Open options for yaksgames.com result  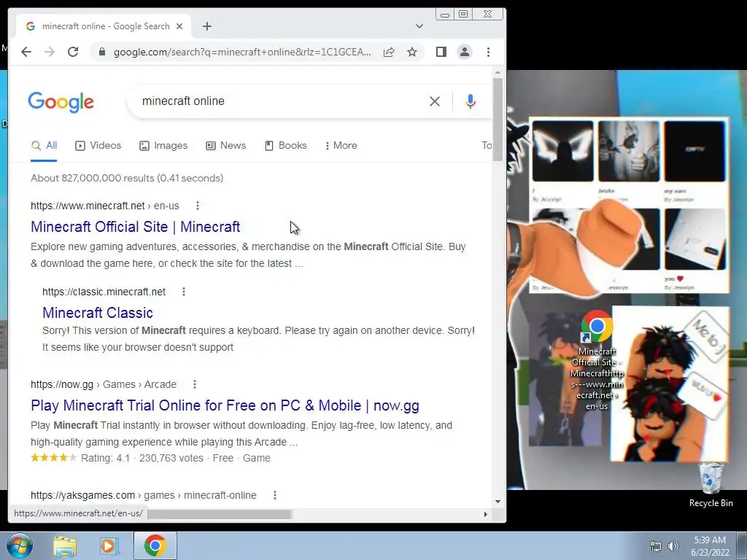275,495
